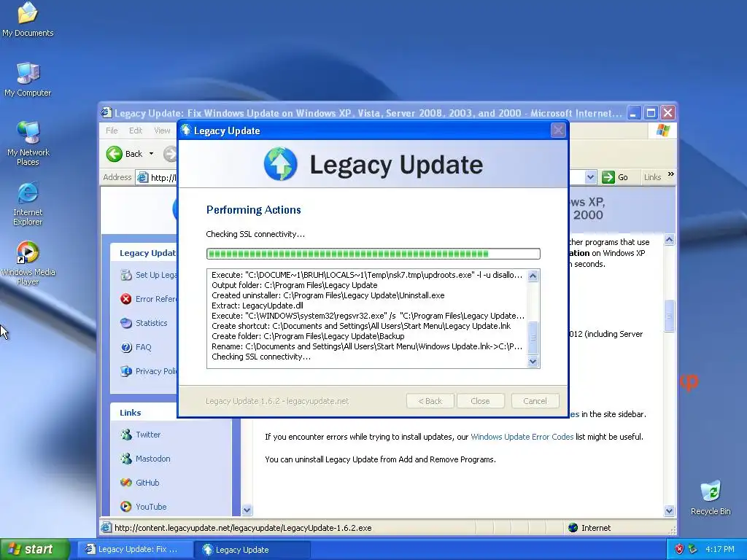Image resolution: width=747 pixels, height=560 pixels.
Task: Click the GitHub sidebar icon
Action: pos(125,483)
